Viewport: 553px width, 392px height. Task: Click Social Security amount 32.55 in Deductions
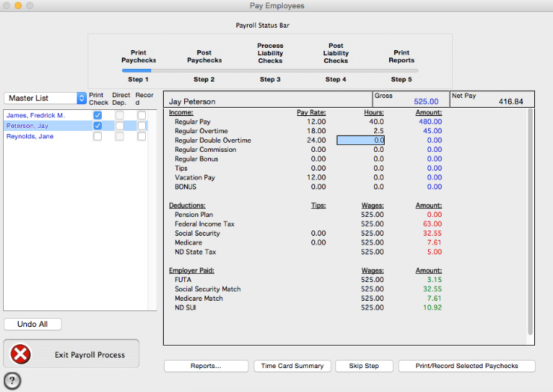coord(433,233)
